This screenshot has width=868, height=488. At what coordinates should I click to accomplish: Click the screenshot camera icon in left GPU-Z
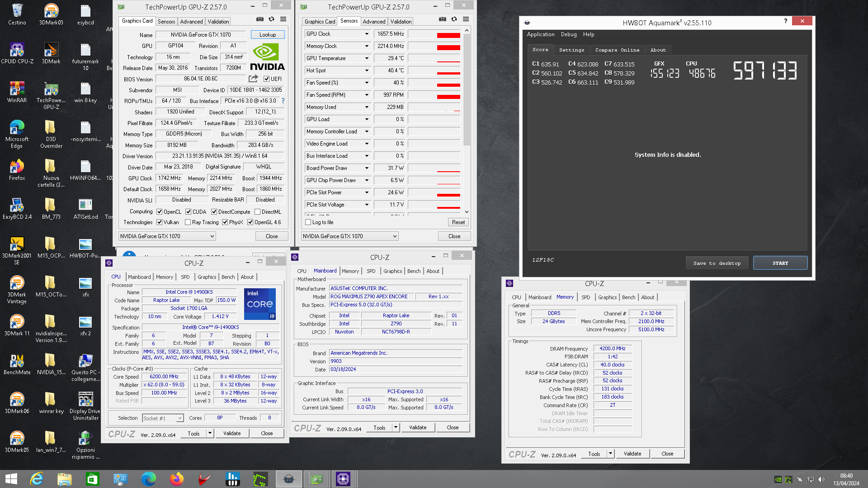coord(260,19)
